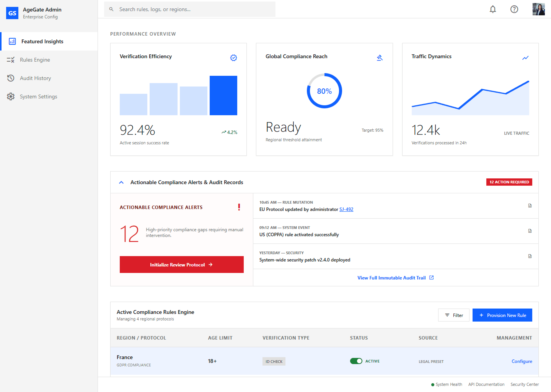Open the help question mark icon

[514, 9]
